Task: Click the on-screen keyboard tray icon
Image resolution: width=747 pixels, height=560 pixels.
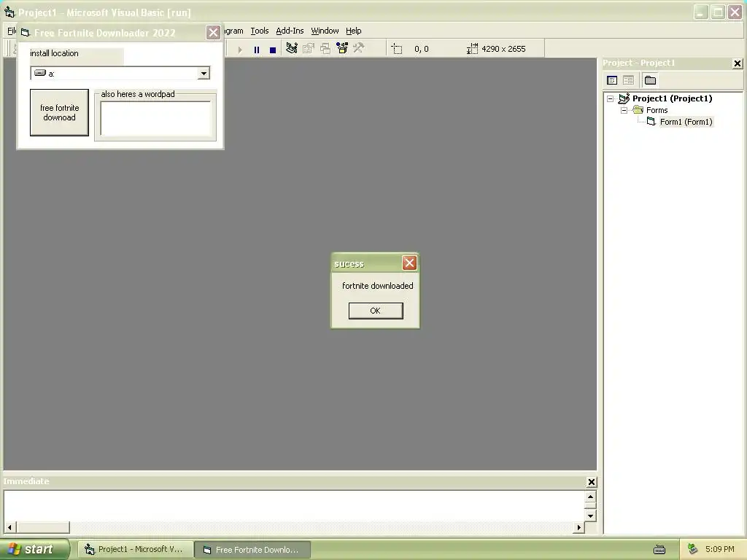Action: (x=659, y=550)
